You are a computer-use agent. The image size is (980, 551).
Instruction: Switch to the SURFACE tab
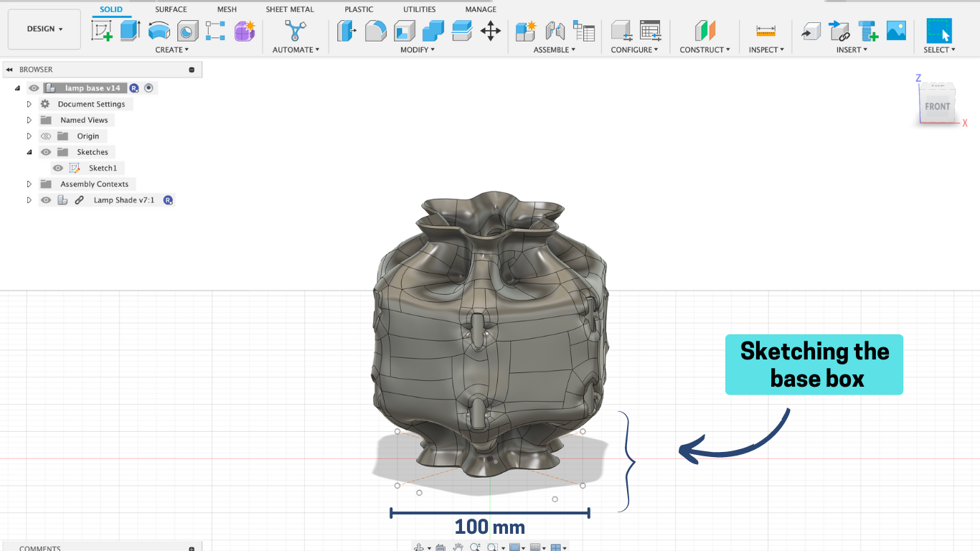tap(171, 9)
